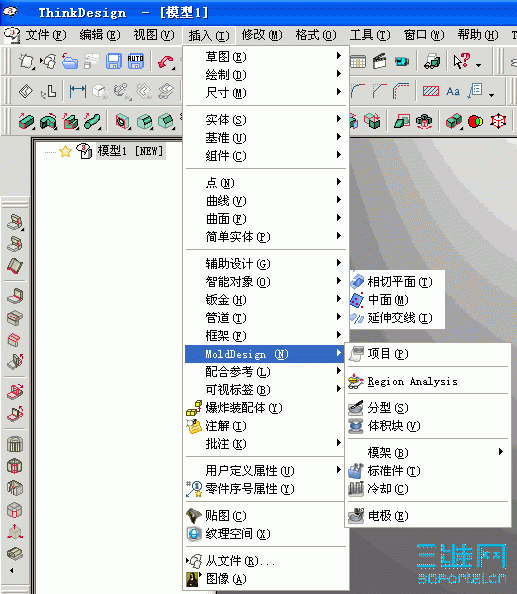Select the round fillet corner tool
The height and width of the screenshot is (594, 517).
tap(358, 91)
